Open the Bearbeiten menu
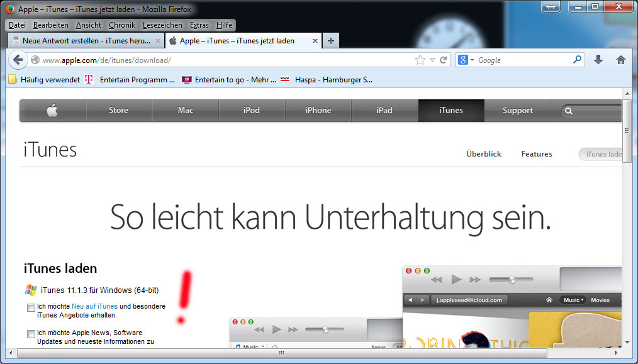Image resolution: width=638 pixels, height=364 pixels. click(51, 25)
